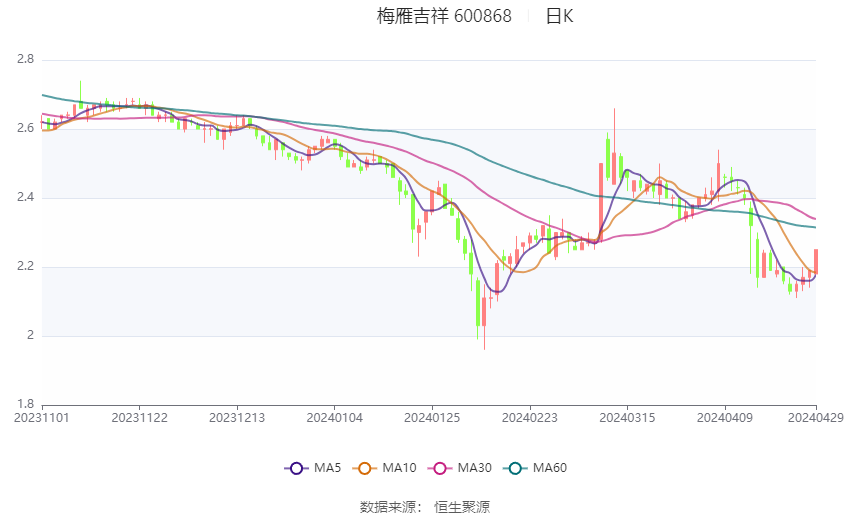Toggle the MA10 legend series
Image resolution: width=850 pixels, height=517 pixels.
click(384, 468)
